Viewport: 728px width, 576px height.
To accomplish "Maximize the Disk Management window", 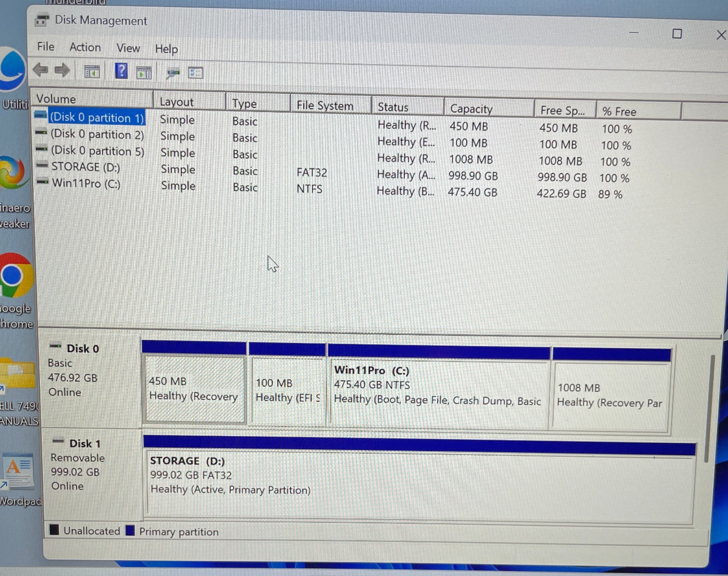I will 677,34.
